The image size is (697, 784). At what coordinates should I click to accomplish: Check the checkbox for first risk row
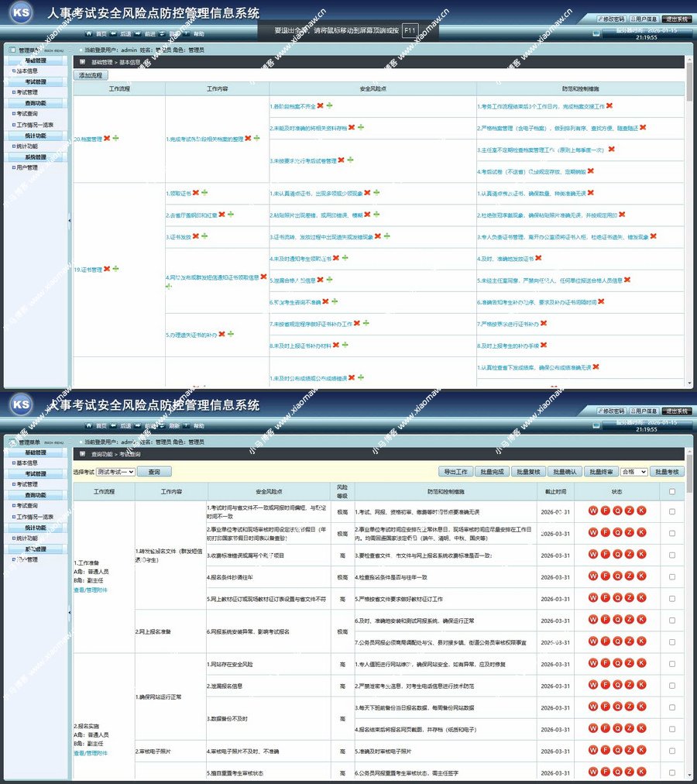(671, 511)
